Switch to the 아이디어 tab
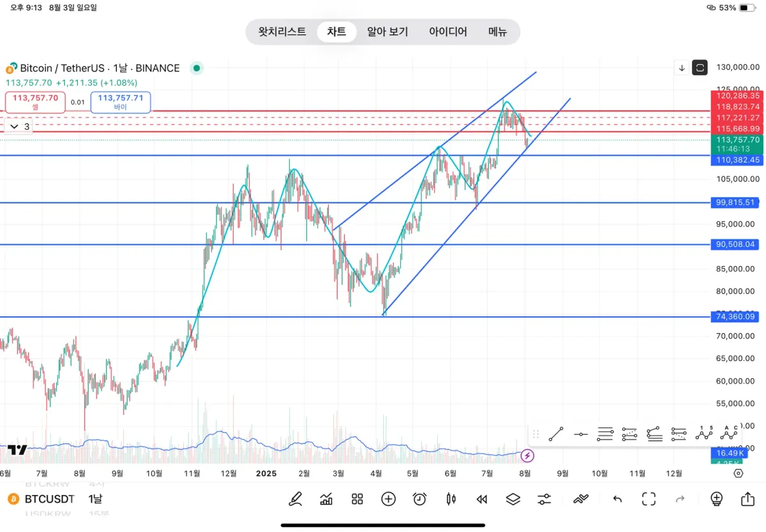Viewport: 766px width, 532px height. click(x=448, y=31)
